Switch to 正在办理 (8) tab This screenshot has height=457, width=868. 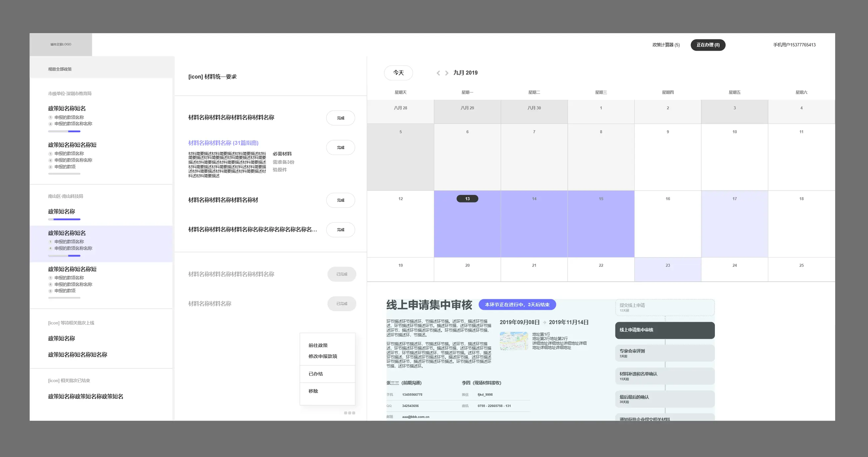point(708,45)
